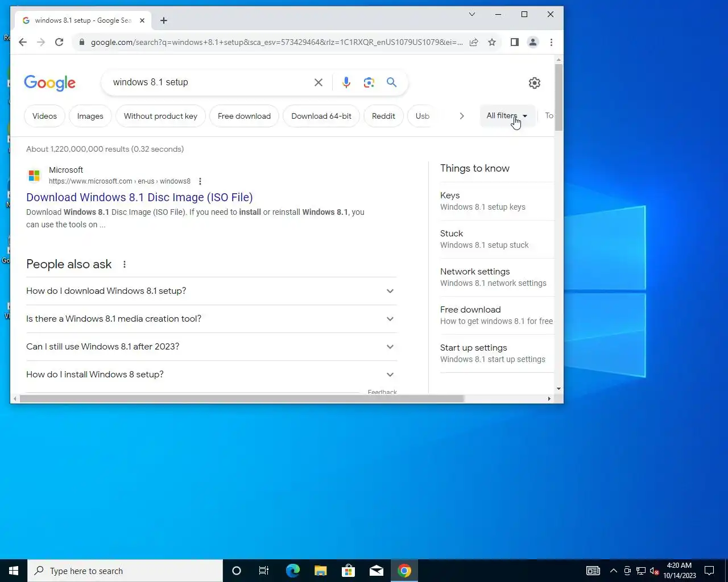Clear the search box with X icon
This screenshot has width=728, height=582.
coord(318,82)
